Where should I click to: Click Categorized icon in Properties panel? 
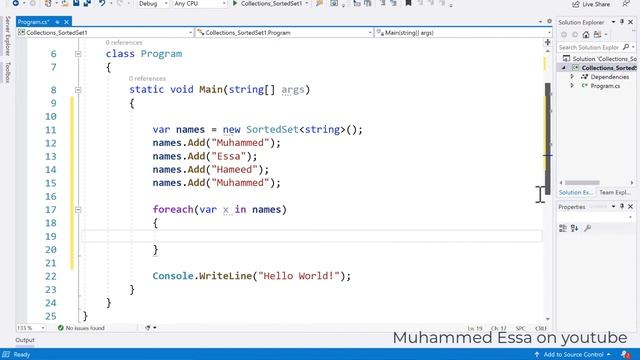click(563, 228)
